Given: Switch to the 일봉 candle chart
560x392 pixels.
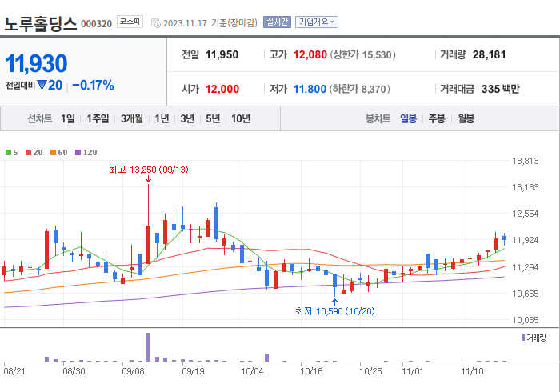Looking at the screenshot, I should point(408,118).
